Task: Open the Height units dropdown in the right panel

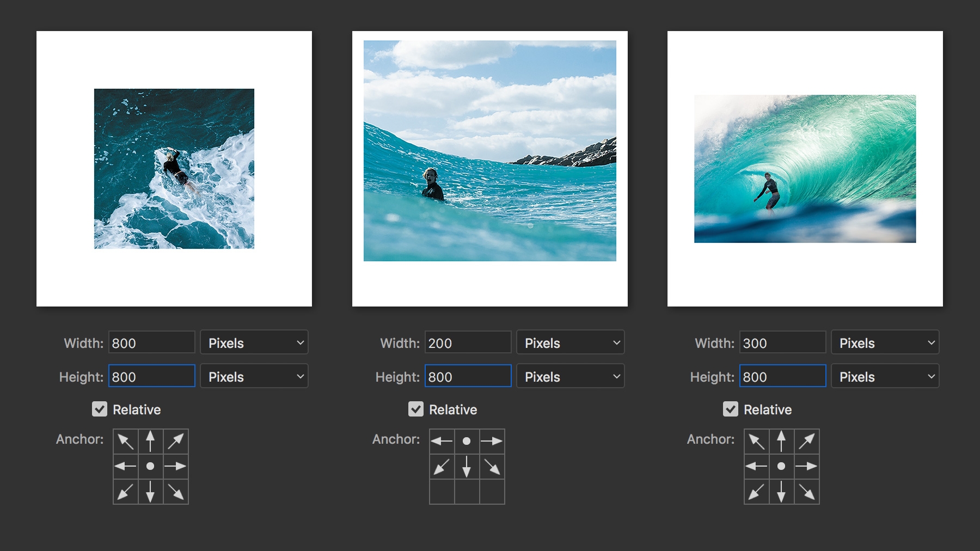Action: pos(885,376)
